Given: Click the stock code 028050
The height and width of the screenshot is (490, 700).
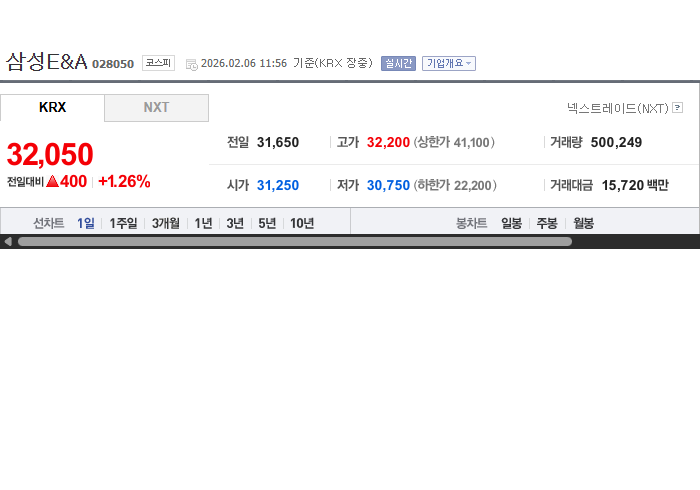Looking at the screenshot, I should pos(113,64).
